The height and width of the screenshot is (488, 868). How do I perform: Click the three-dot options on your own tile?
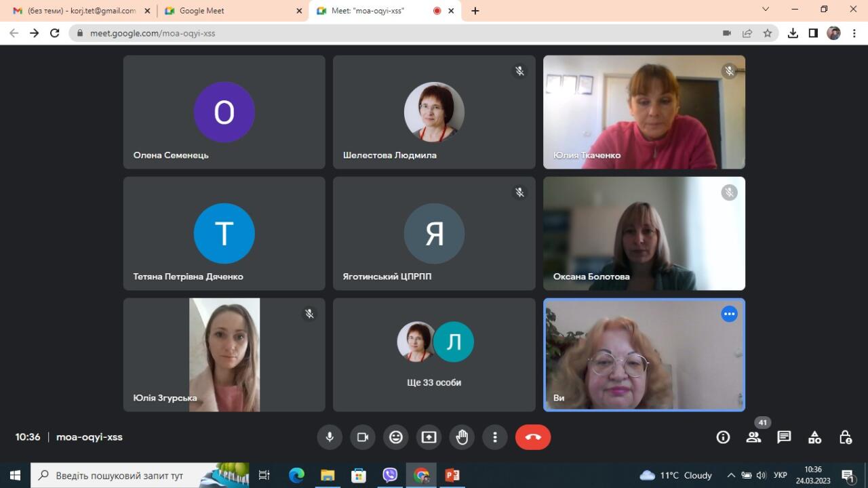click(x=729, y=314)
